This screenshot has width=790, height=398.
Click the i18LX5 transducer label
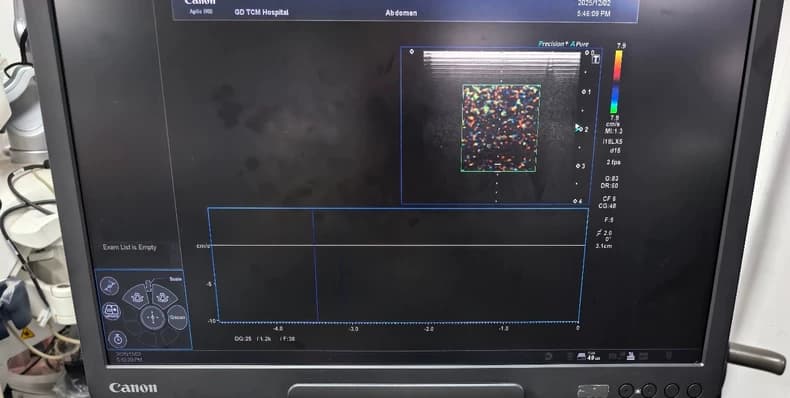tap(612, 142)
